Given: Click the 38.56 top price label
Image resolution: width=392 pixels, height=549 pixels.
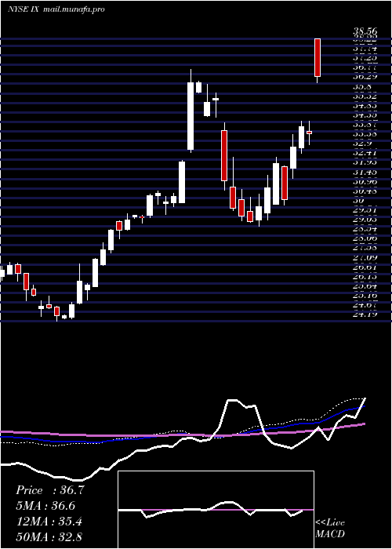Looking at the screenshot, I should [x=365, y=32].
